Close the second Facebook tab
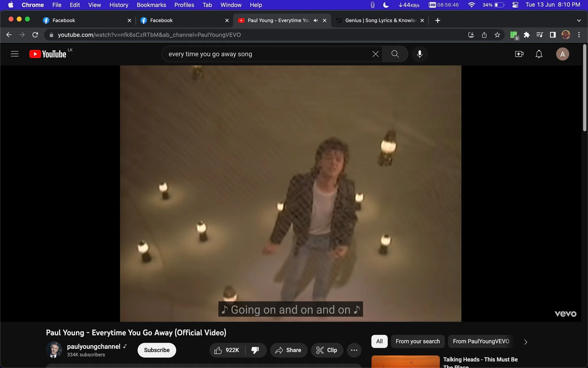The image size is (588, 368). coord(227,20)
